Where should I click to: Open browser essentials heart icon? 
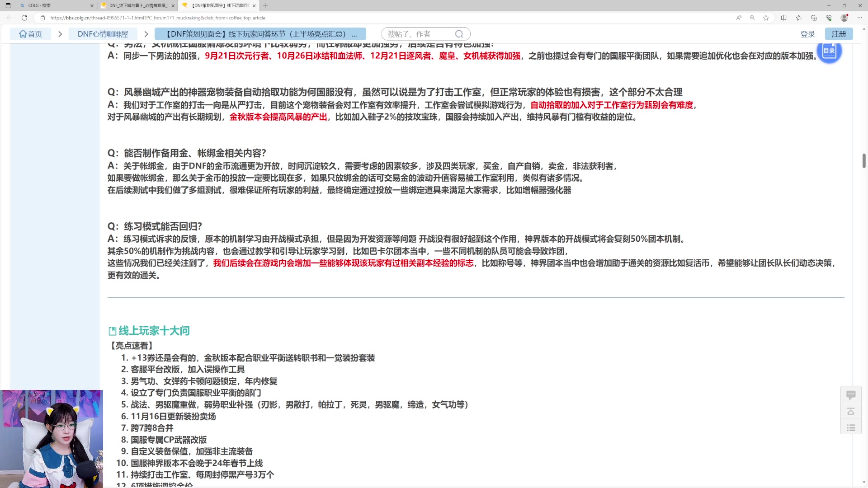tap(829, 18)
